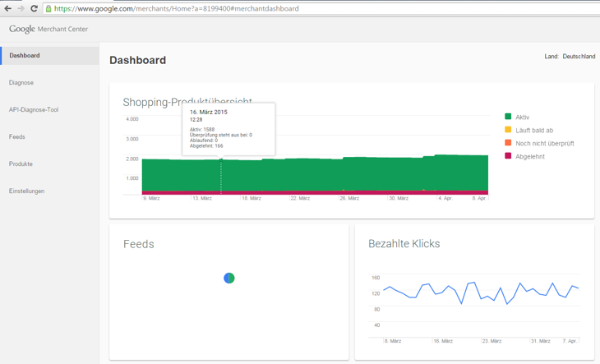This screenshot has height=364, width=600.
Task: Click the 80 label in Bezahlte Klicks
Action: point(377,309)
